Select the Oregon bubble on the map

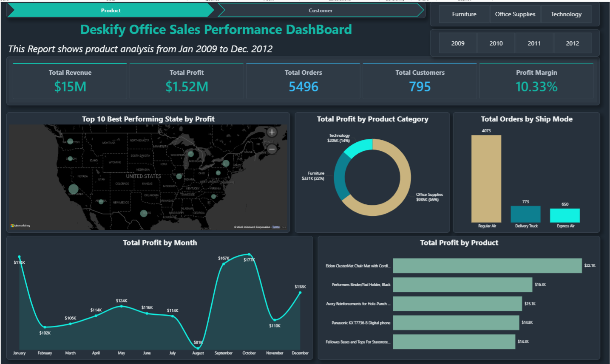pyautogui.click(x=71, y=158)
